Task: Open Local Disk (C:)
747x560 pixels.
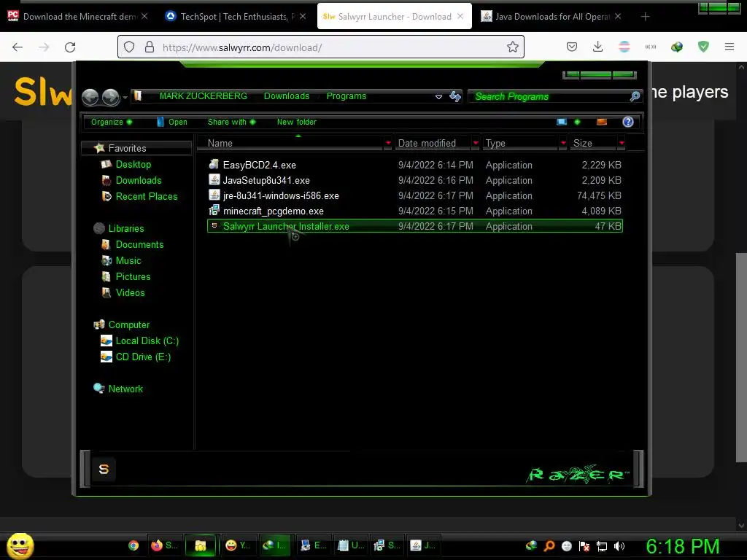Action: click(147, 341)
